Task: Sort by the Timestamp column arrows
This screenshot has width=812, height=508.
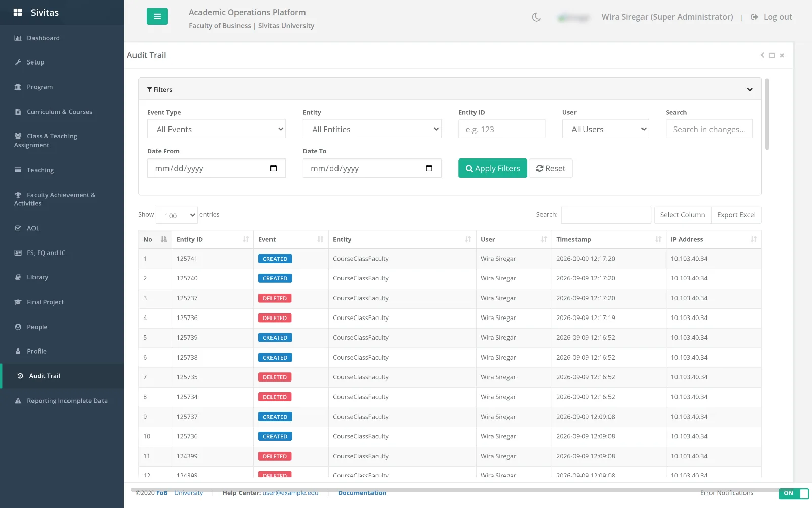Action: (658, 239)
